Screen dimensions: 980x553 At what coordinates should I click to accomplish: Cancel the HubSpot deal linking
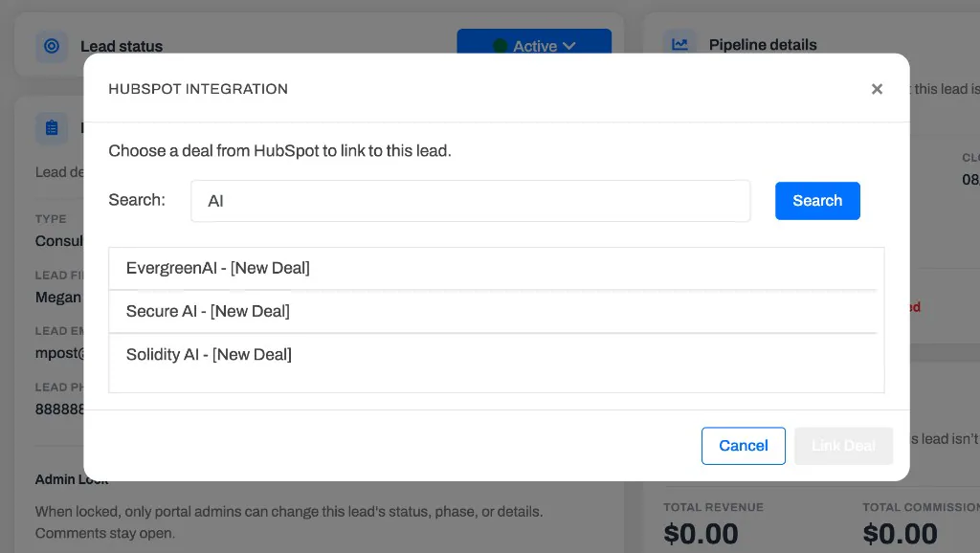(x=743, y=446)
